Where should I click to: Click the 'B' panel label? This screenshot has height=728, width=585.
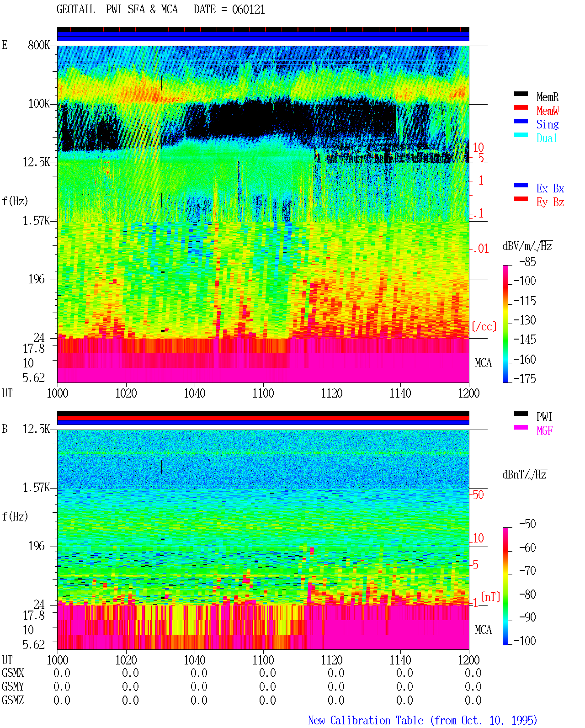coord(5,429)
